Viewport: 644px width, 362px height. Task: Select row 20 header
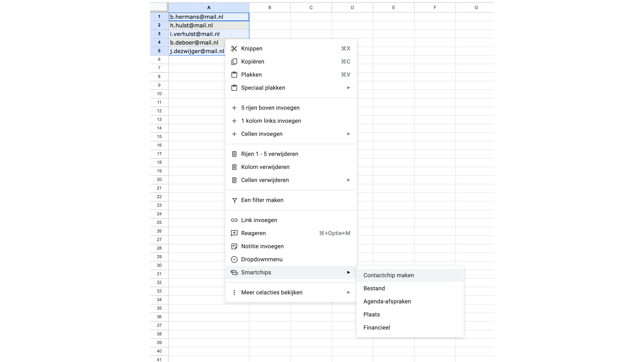click(x=159, y=180)
